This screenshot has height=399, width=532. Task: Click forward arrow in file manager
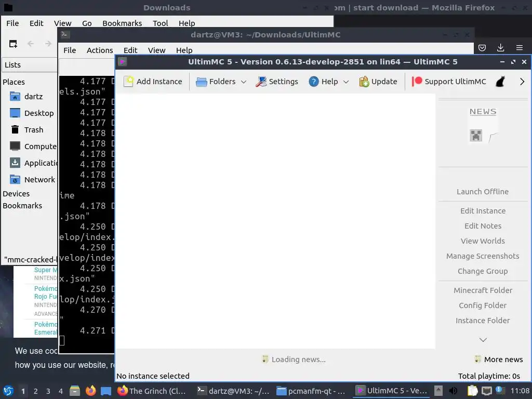point(48,44)
